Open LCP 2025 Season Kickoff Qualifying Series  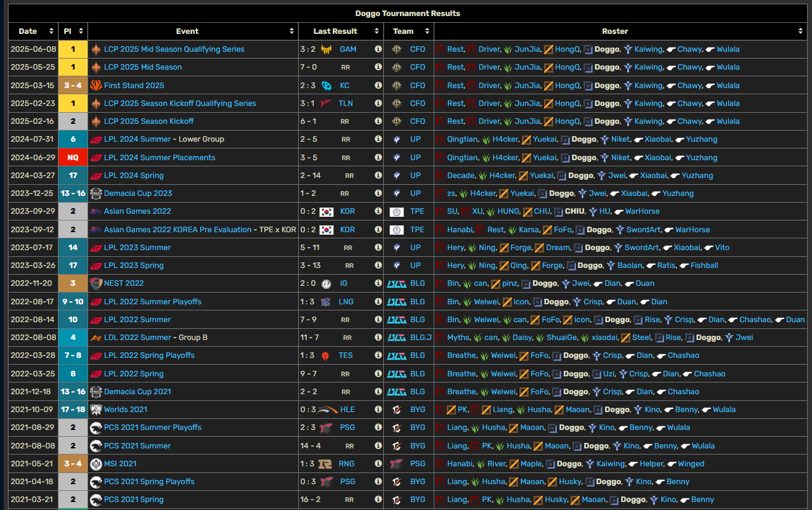[180, 103]
